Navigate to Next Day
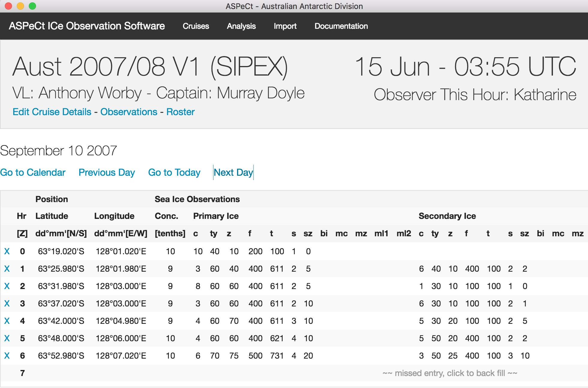The image size is (588, 388). [233, 172]
